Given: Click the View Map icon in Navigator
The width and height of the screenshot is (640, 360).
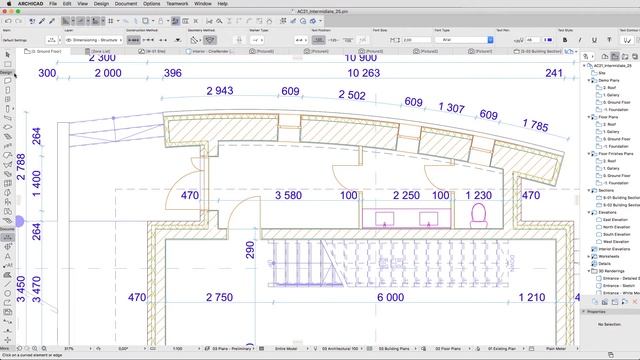Looking at the screenshot, I should click(615, 56).
